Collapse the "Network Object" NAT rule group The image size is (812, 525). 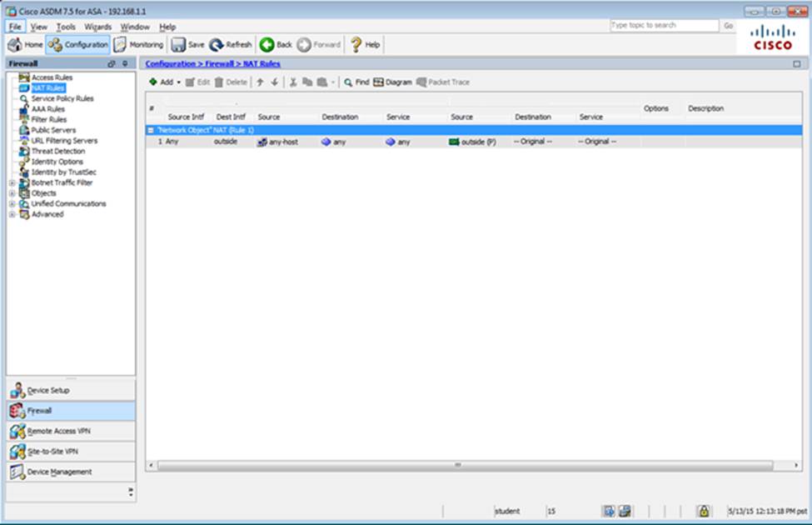tap(151, 130)
